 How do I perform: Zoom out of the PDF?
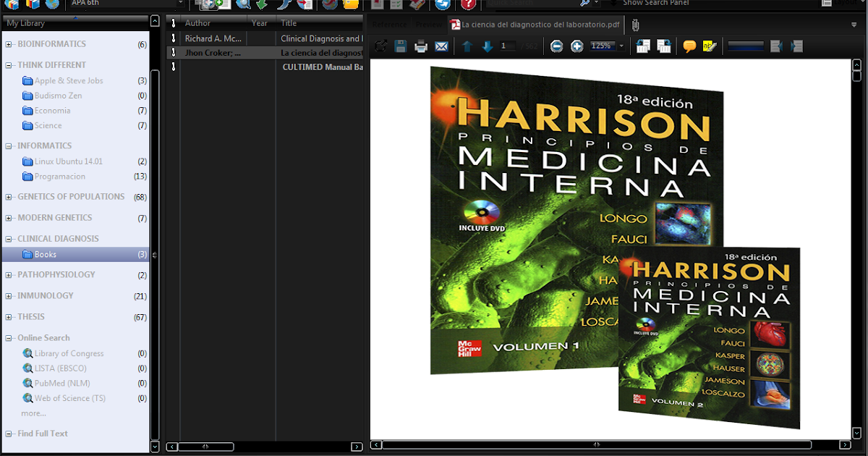click(556, 46)
